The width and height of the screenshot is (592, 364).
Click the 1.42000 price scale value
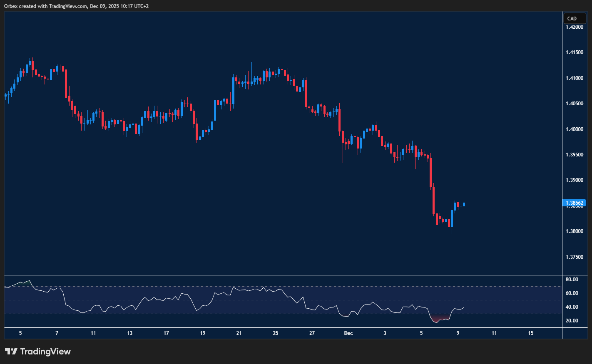coord(575,27)
